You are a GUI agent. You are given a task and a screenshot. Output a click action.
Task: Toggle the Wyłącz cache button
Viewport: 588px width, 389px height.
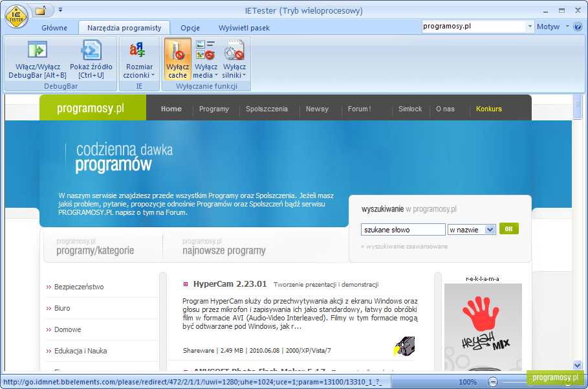(177, 60)
